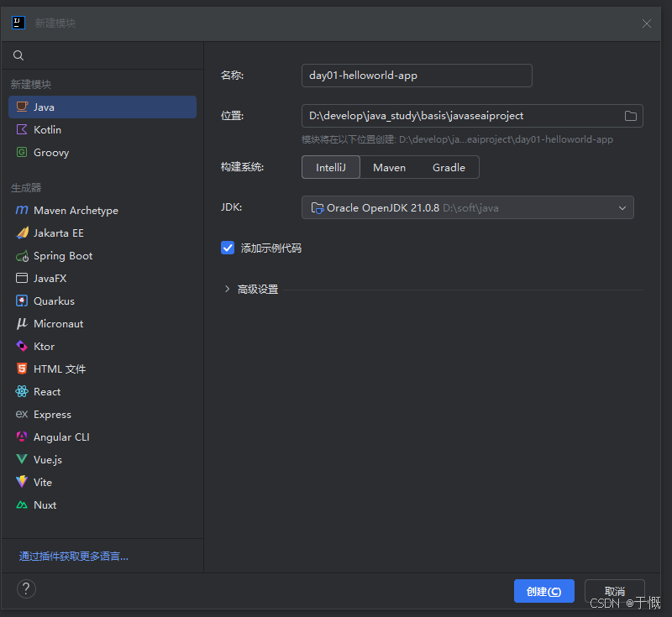Select the Nuxt generator icon
672x617 pixels.
click(x=22, y=505)
